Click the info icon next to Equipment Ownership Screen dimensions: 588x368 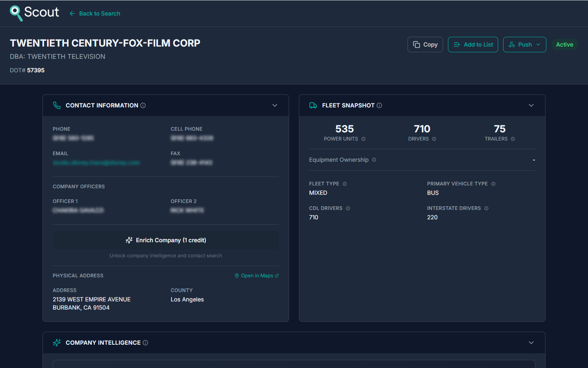374,160
